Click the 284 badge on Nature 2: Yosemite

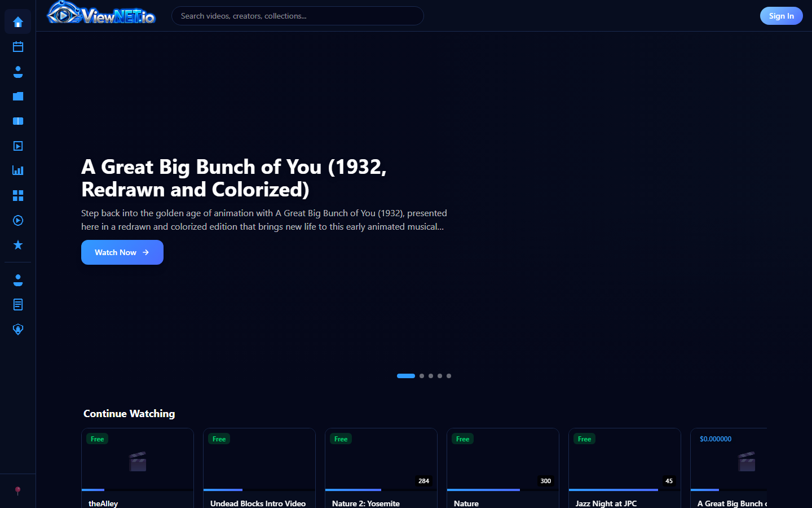[x=424, y=481]
